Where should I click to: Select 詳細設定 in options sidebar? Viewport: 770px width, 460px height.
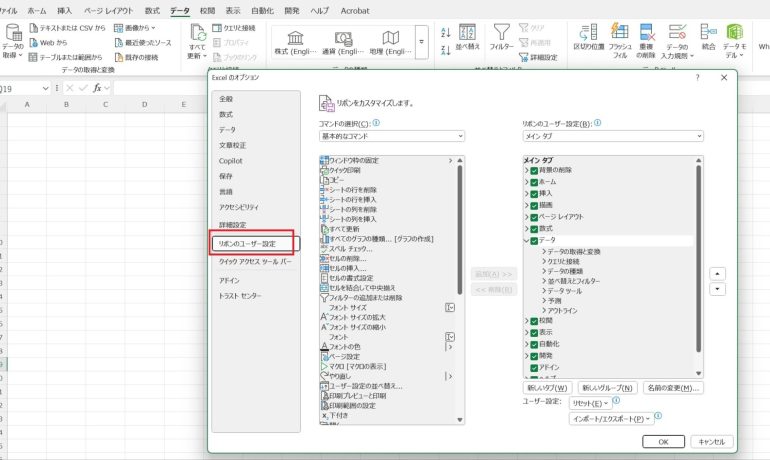[232, 225]
